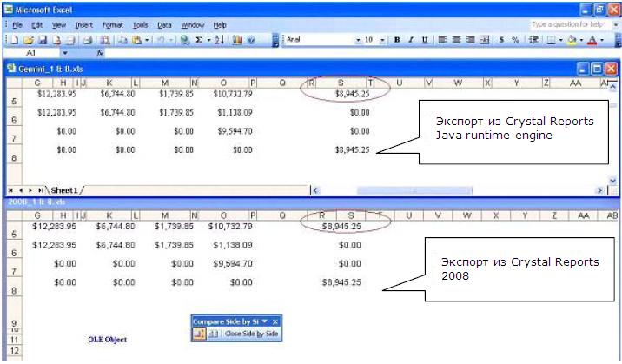Image resolution: width=622 pixels, height=364 pixels.
Task: Click the Open folder icon
Action: (29, 40)
